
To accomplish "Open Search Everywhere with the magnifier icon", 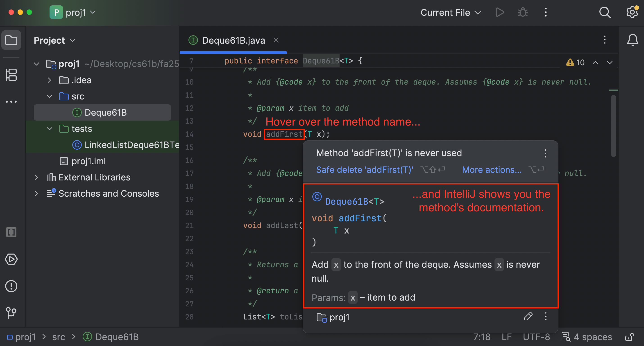I will (605, 12).
